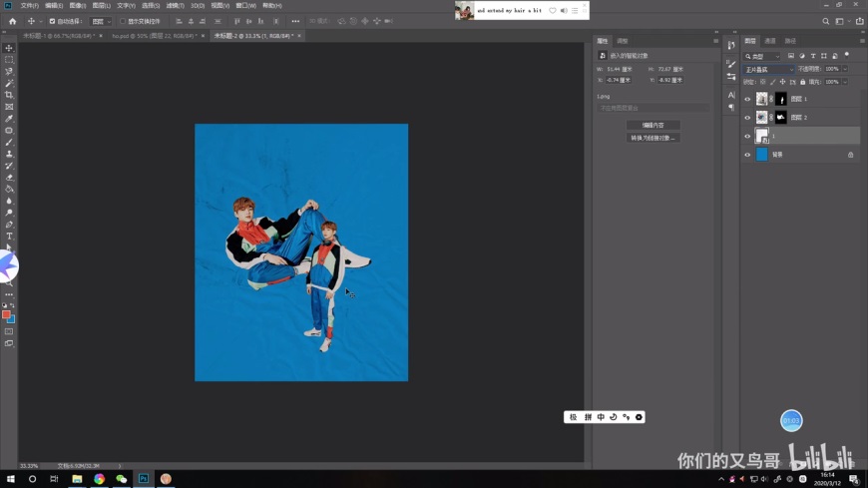Filter layers by pixel layer icon
The width and height of the screenshot is (868, 488).
(x=790, y=56)
